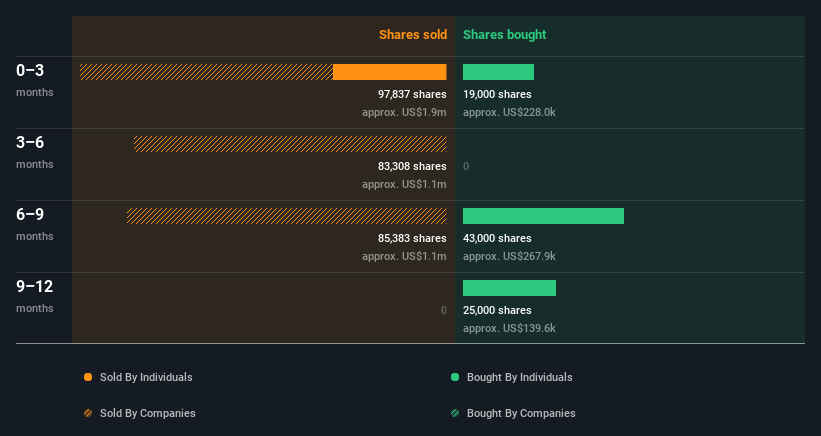The width and height of the screenshot is (821, 436).
Task: Click the zero sold value in 9–12 months row
Action: 443,310
